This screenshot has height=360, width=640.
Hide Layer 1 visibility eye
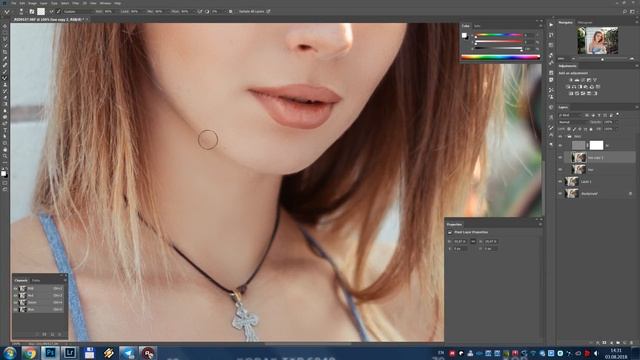click(x=560, y=181)
